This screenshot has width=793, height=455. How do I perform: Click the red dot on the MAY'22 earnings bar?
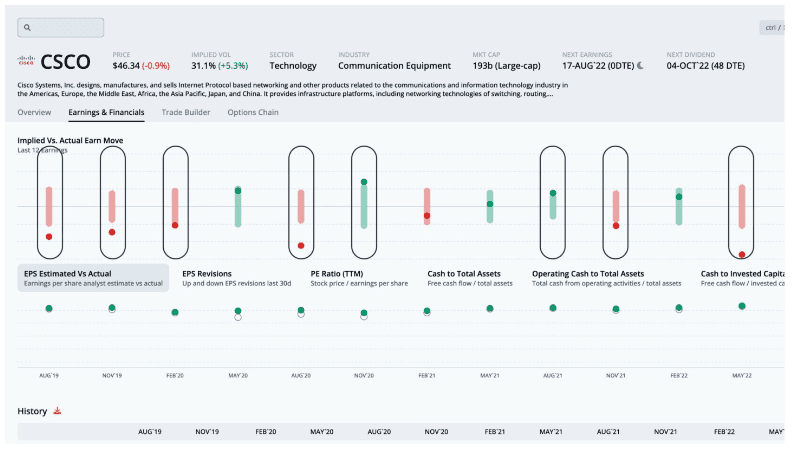tap(742, 254)
